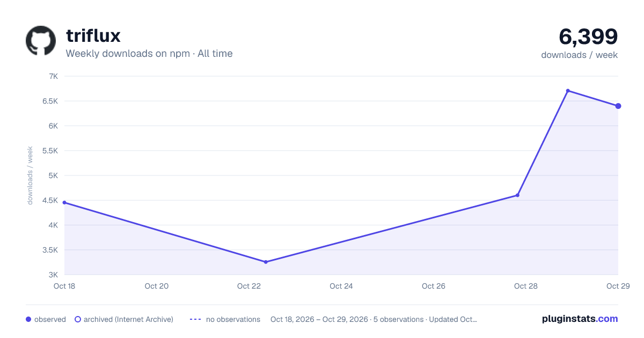This screenshot has width=644, height=338.
Task: Click 'Weekly downloads on npm · All time' subtitle
Action: (149, 53)
